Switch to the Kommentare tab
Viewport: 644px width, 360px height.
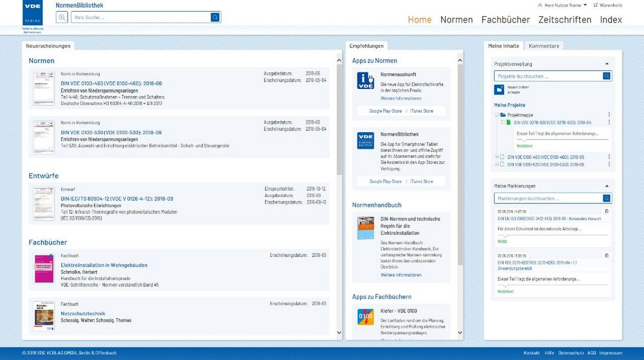(x=544, y=46)
